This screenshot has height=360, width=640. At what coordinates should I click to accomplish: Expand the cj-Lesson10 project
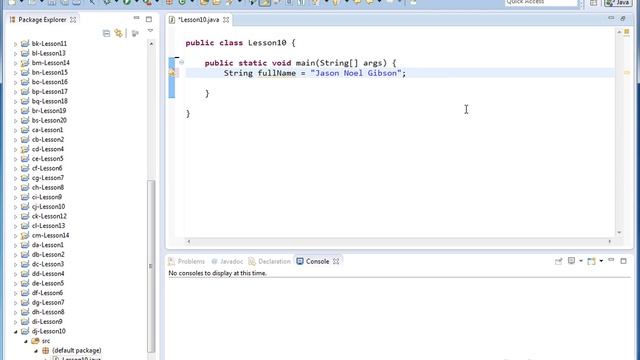click(x=16, y=207)
